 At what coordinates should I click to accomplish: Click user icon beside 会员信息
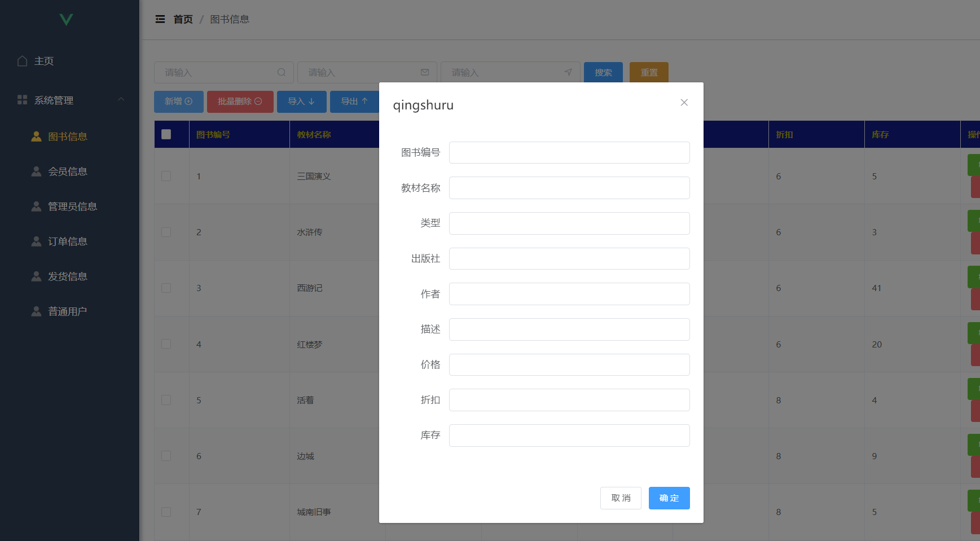click(36, 171)
